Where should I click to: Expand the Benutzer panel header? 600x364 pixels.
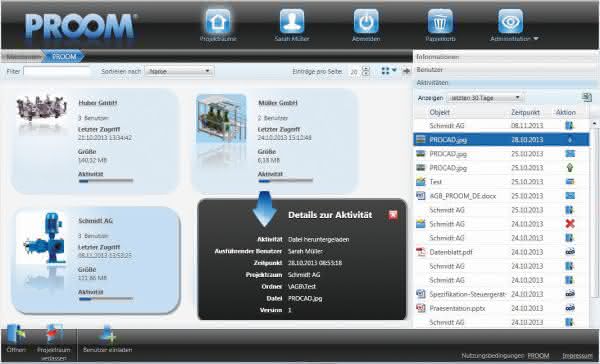coord(506,70)
